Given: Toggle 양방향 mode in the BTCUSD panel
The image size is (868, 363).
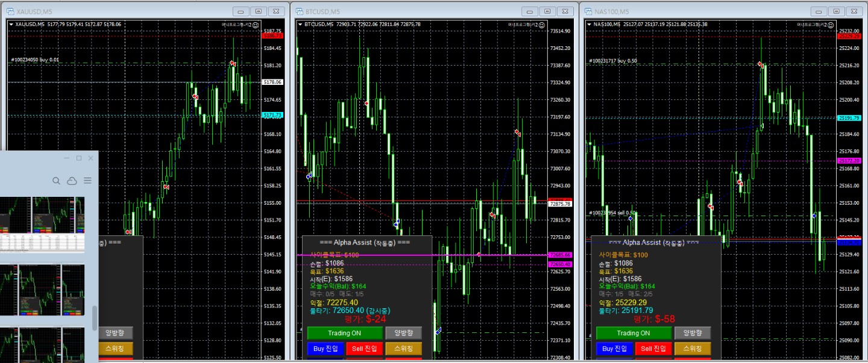Looking at the screenshot, I should 403,333.
